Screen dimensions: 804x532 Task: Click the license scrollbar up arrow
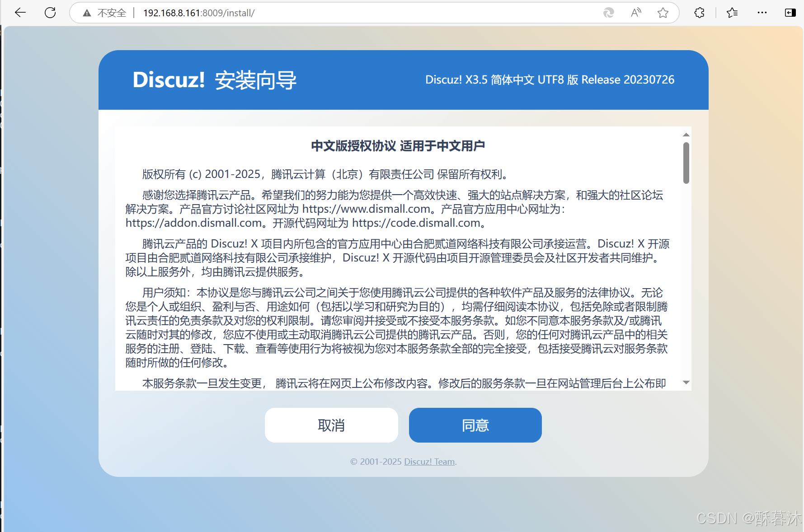click(x=686, y=135)
